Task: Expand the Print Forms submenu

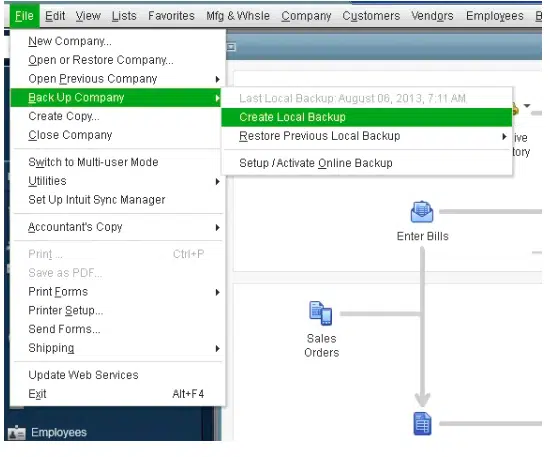Action: 118,292
